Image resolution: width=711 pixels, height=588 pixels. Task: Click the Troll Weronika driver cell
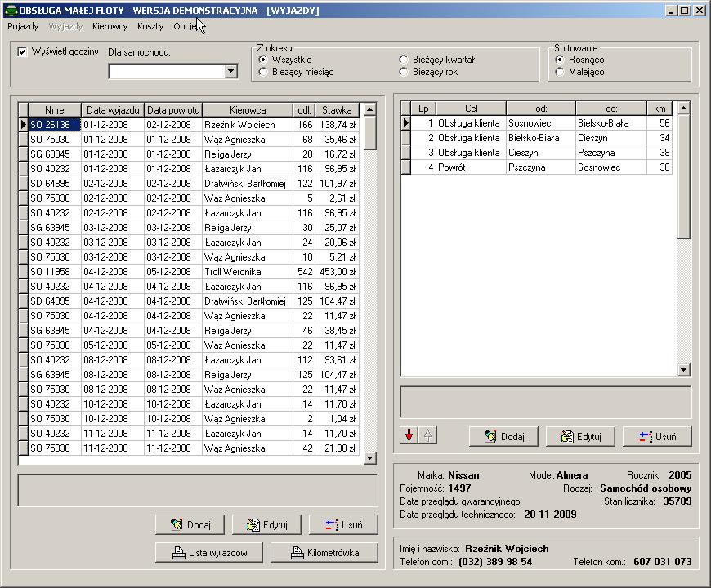[x=248, y=272]
